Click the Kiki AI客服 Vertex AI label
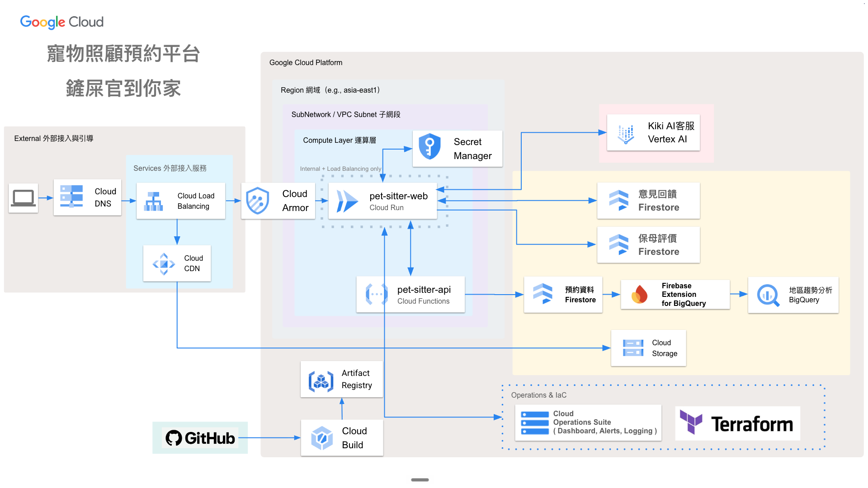This screenshot has height=488, width=868. click(671, 132)
